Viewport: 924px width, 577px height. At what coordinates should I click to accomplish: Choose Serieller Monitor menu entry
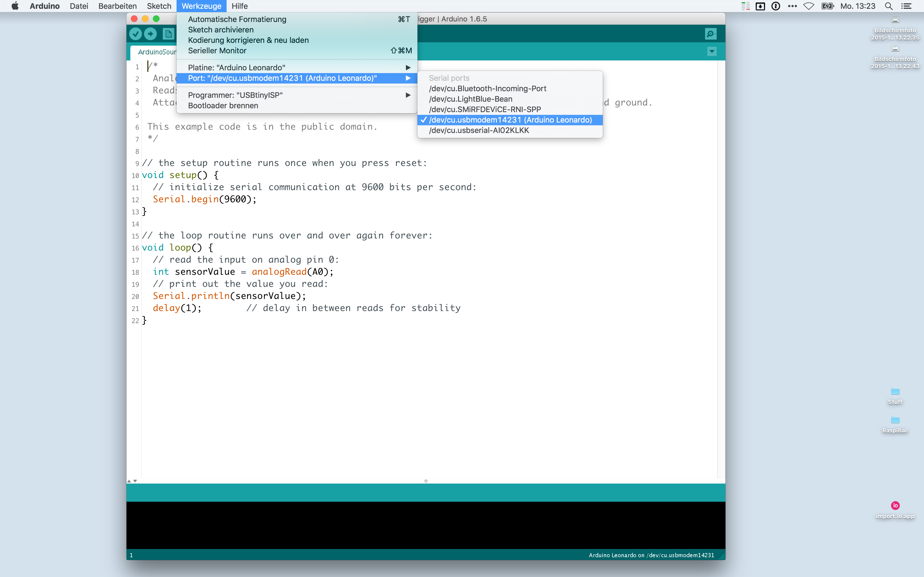tap(217, 51)
